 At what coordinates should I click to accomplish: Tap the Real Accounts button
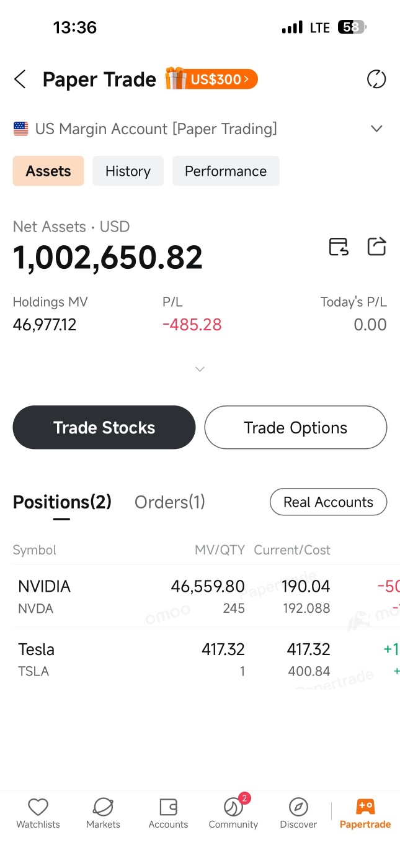point(329,502)
